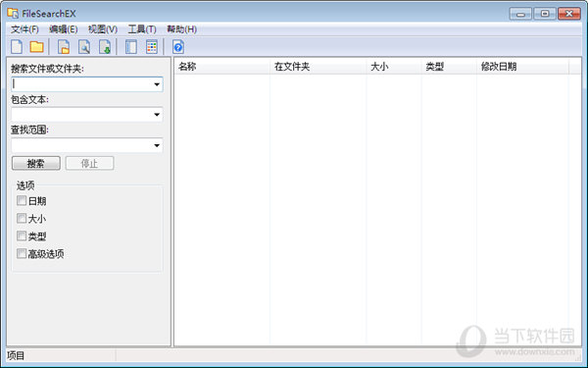
Task: Click the 搜索 button
Action: (x=36, y=163)
